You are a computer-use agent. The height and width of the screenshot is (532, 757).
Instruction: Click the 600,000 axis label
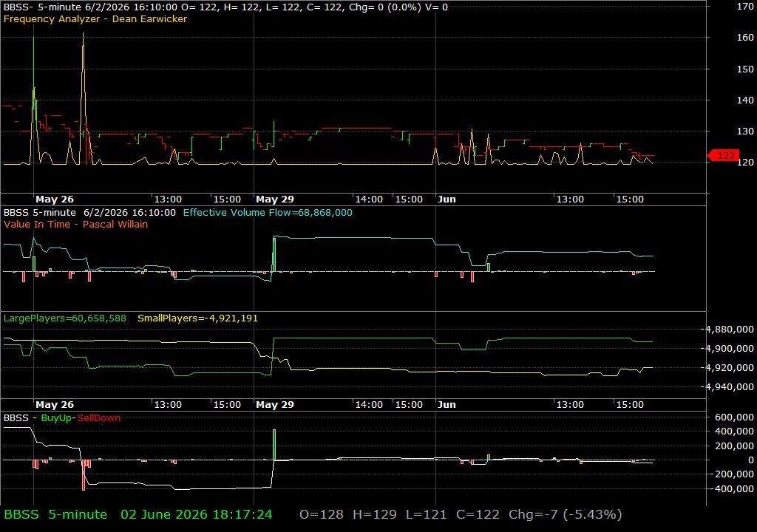point(734,417)
